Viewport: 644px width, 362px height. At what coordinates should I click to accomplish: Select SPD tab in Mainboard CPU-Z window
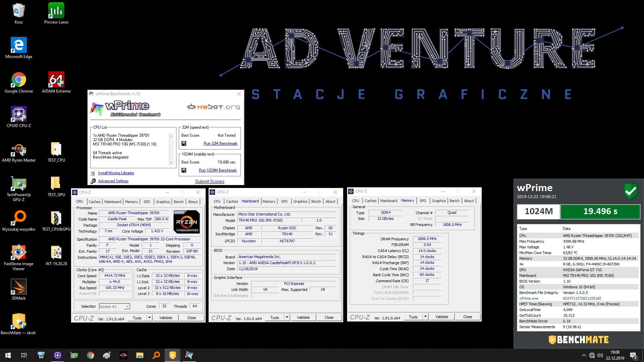pyautogui.click(x=284, y=201)
